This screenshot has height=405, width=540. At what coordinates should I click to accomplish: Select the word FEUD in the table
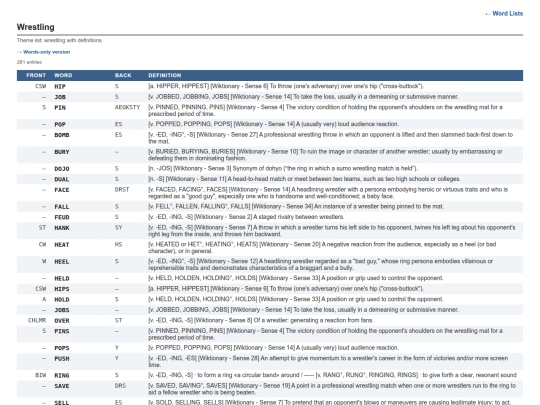(62, 217)
